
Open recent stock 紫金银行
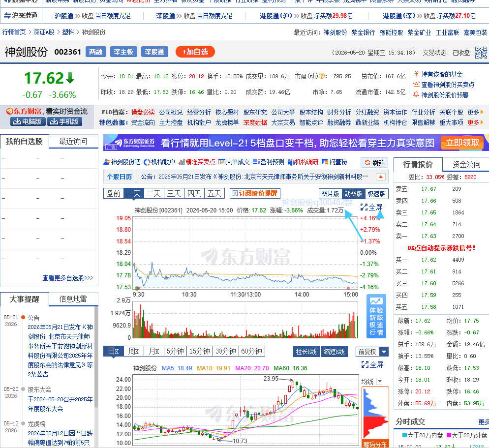click(x=364, y=33)
